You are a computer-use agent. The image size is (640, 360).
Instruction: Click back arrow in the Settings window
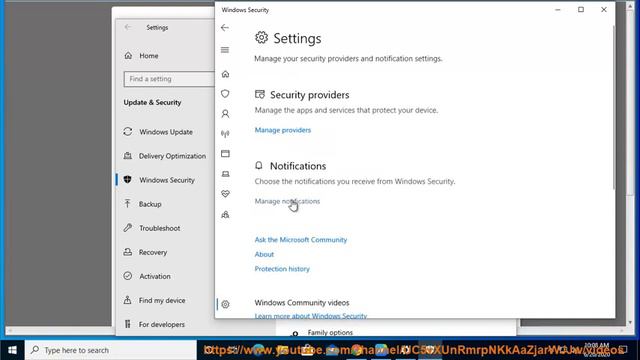tap(128, 27)
